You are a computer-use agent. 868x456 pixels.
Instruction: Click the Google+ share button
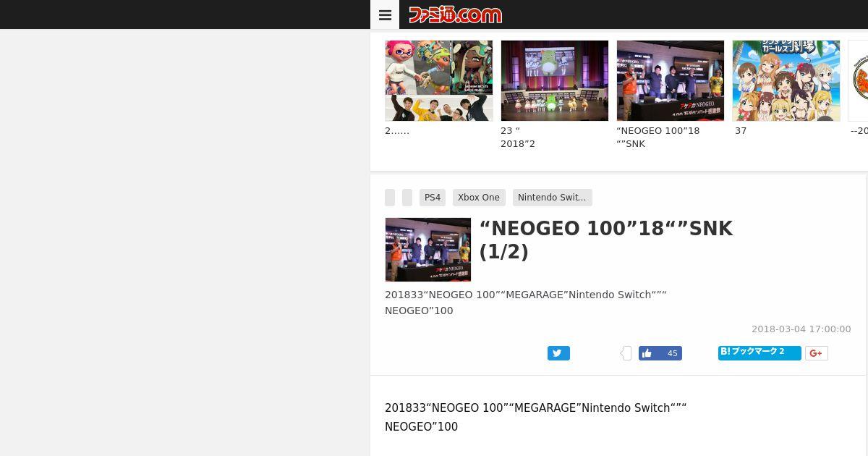817,353
